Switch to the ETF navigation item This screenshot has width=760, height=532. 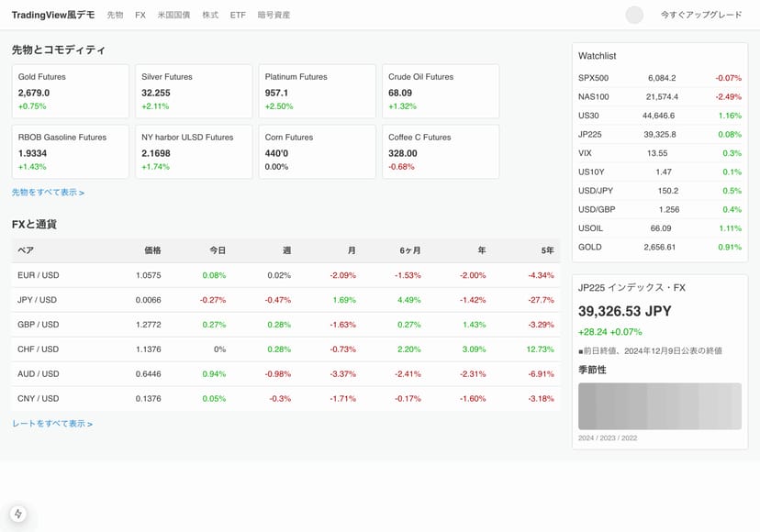pos(238,15)
